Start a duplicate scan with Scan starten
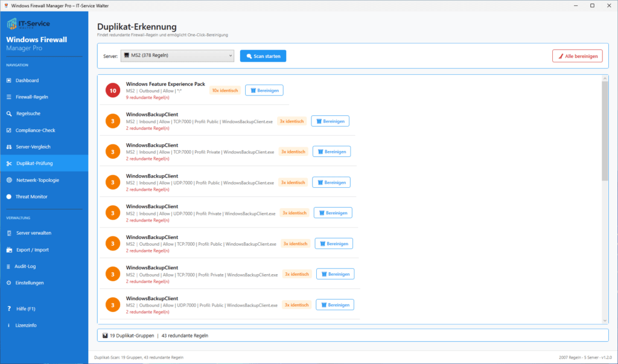The width and height of the screenshot is (618, 364). (x=263, y=55)
